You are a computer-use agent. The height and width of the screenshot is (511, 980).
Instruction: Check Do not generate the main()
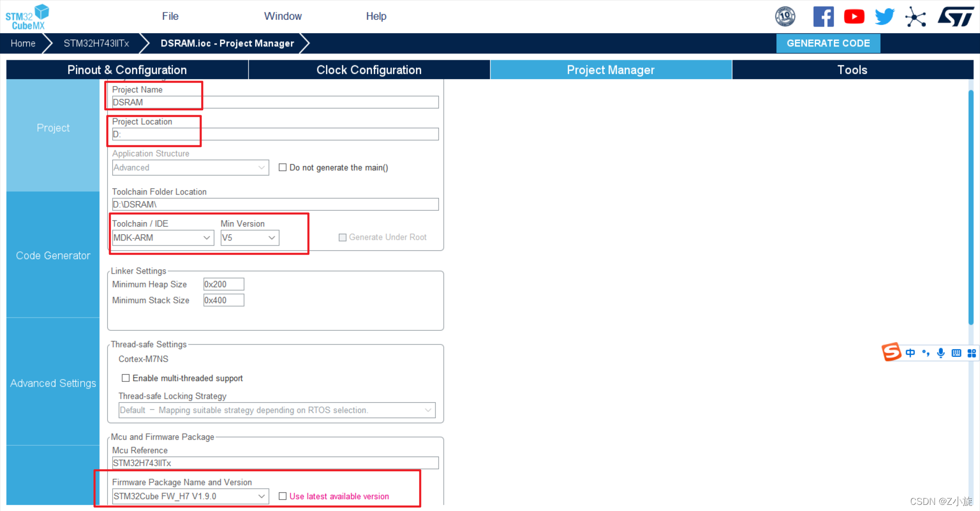[282, 167]
